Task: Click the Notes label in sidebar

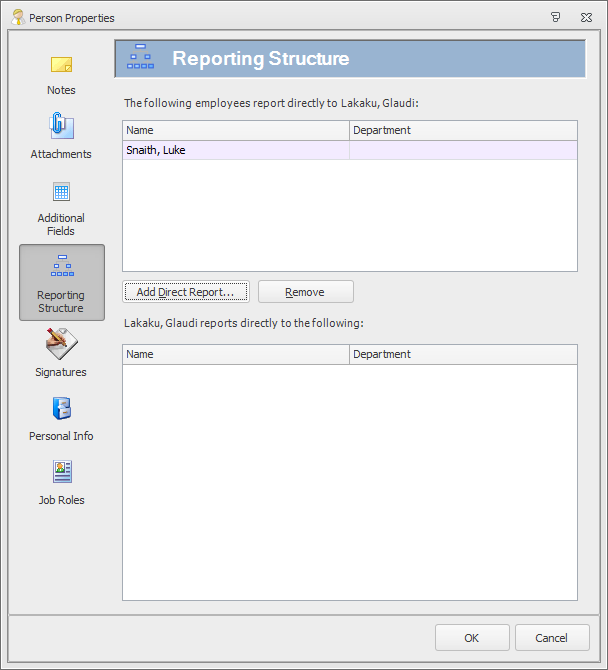Action: pos(62,90)
